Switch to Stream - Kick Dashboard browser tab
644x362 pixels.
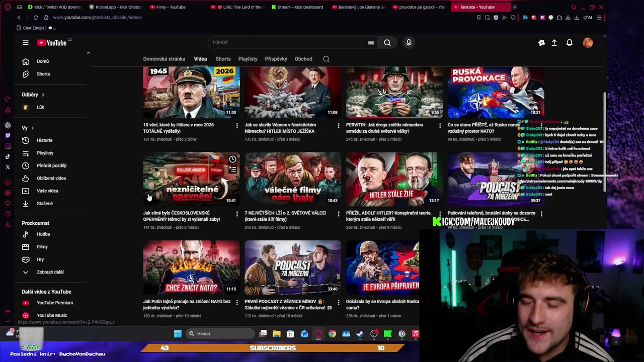tap(299, 7)
